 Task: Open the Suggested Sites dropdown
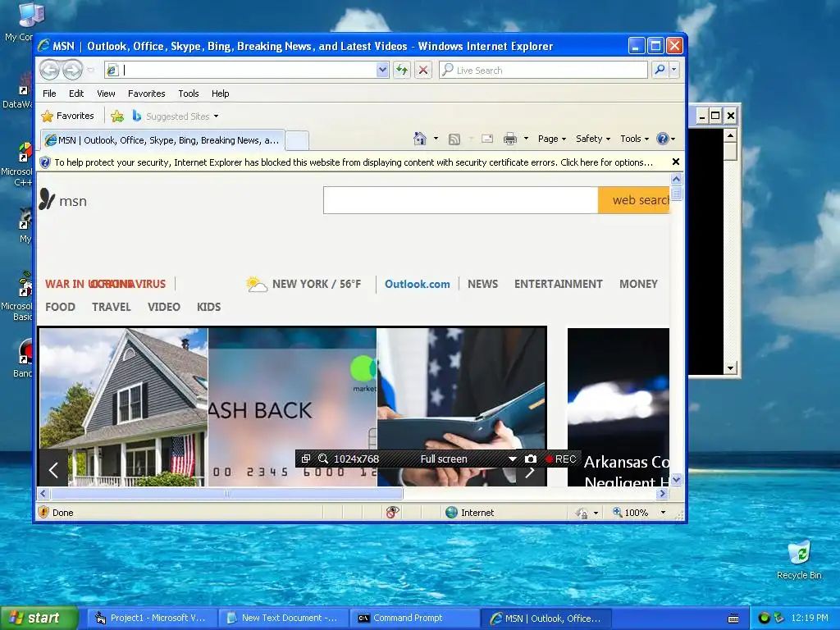(181, 116)
